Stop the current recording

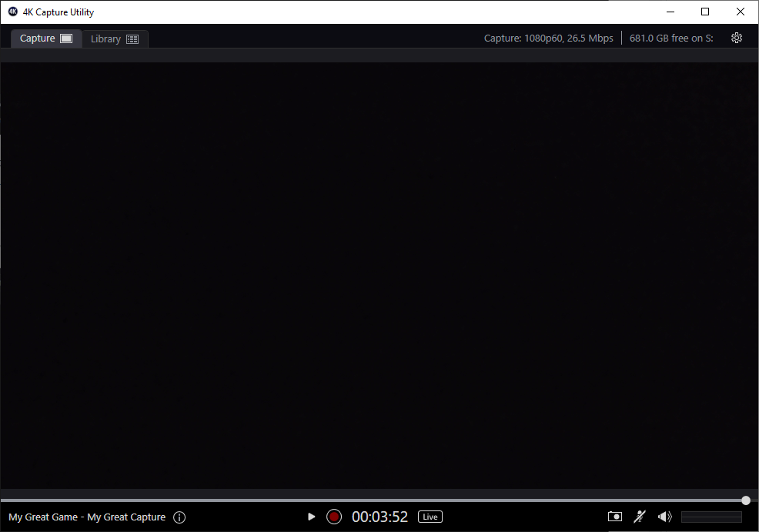pyautogui.click(x=333, y=517)
